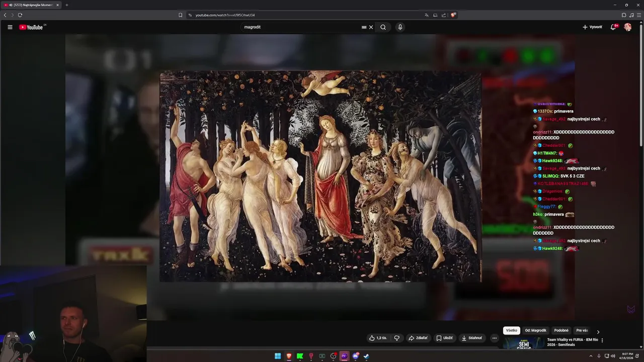The image size is (644, 362).
Task: Open the browser extensions puzzle icon
Action: [624, 15]
